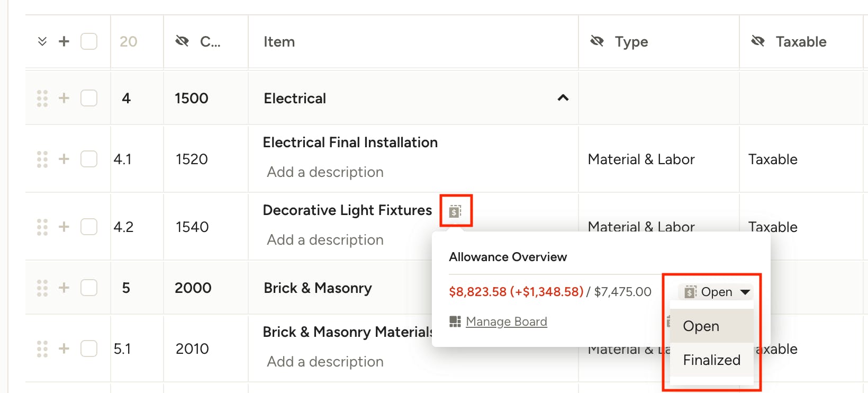Click the $8,823.58 allowance total amount
Image resolution: width=868 pixels, height=393 pixels.
click(x=477, y=292)
